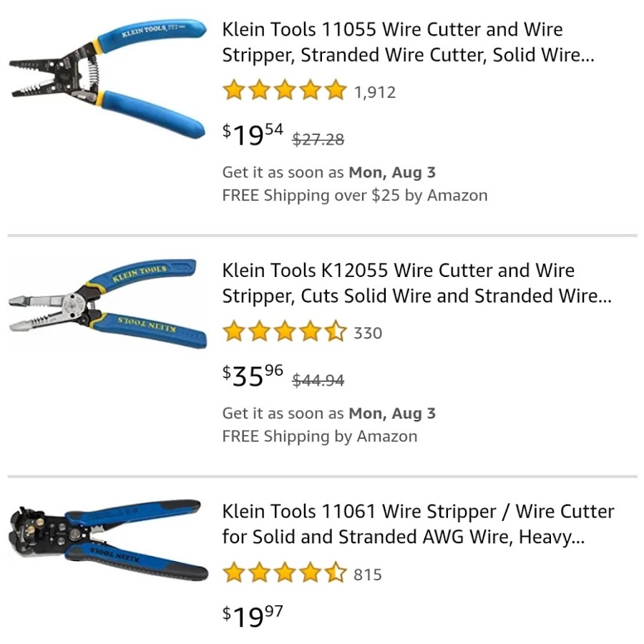This screenshot has height=644, width=644.
Task: Select the $19.54 price
Action: (253, 135)
